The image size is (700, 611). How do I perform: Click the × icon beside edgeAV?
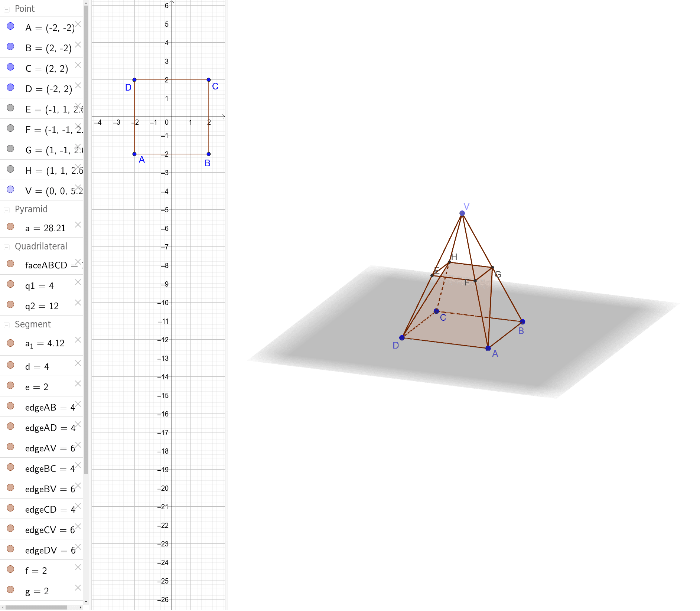(78, 445)
